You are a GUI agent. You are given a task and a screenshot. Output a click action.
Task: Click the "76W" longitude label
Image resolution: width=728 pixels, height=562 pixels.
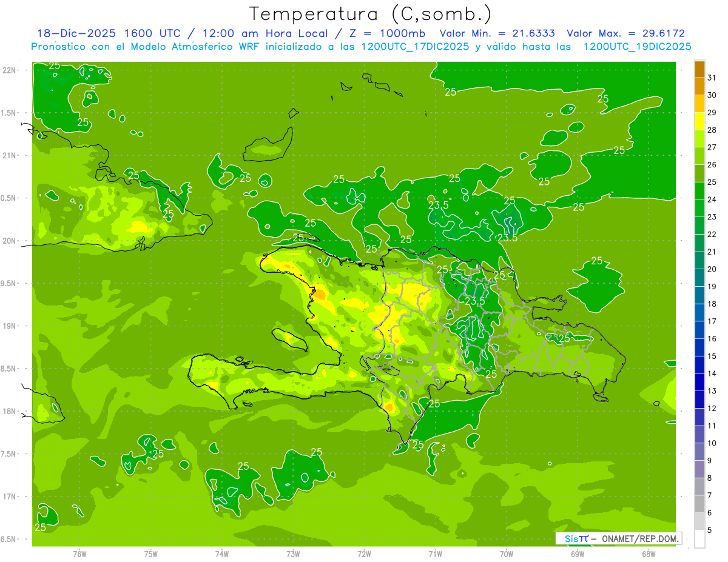tap(79, 554)
